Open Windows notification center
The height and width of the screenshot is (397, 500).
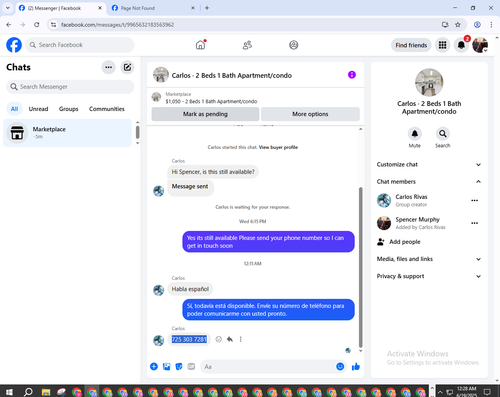point(487,392)
